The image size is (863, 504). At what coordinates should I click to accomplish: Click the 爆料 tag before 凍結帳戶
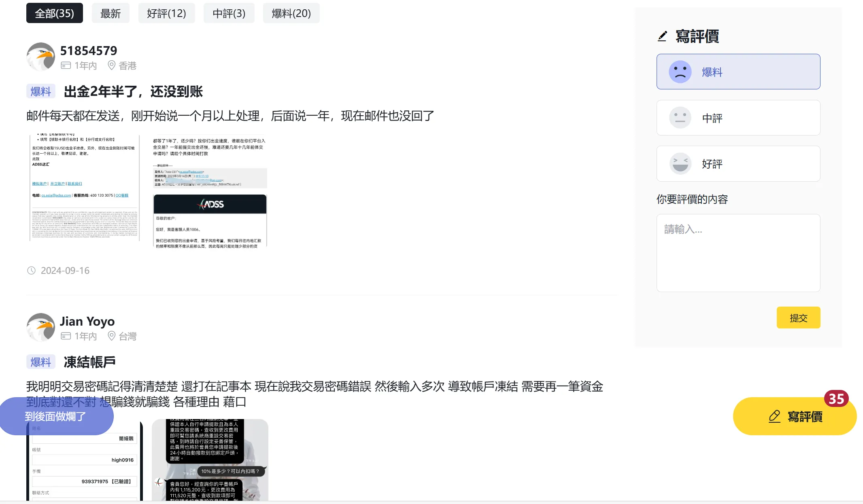40,362
